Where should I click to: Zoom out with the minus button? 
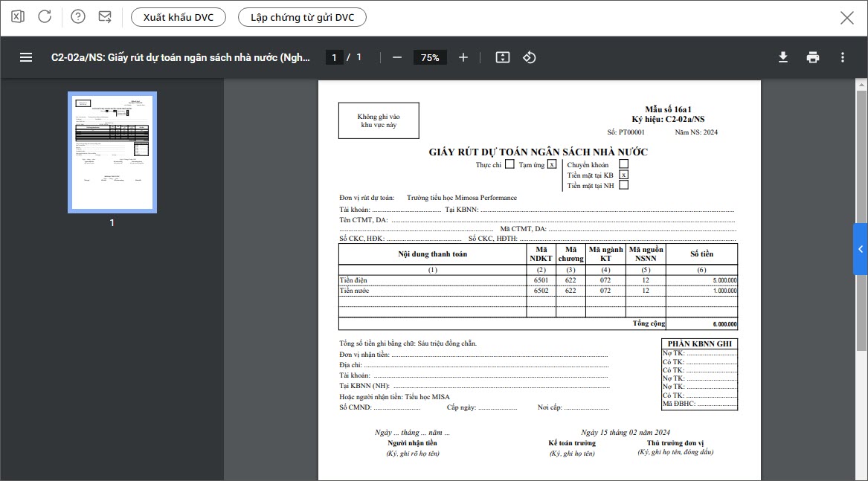397,57
